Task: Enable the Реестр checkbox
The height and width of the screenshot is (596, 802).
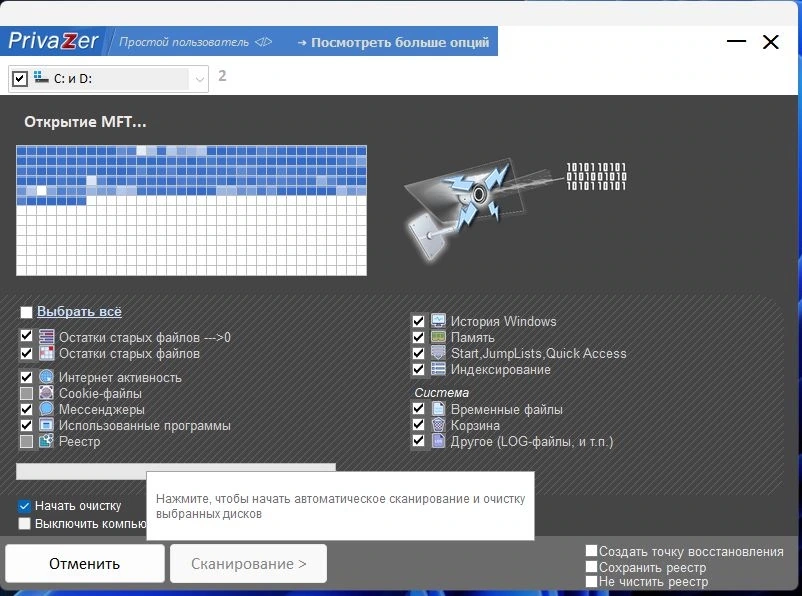Action: coord(26,441)
